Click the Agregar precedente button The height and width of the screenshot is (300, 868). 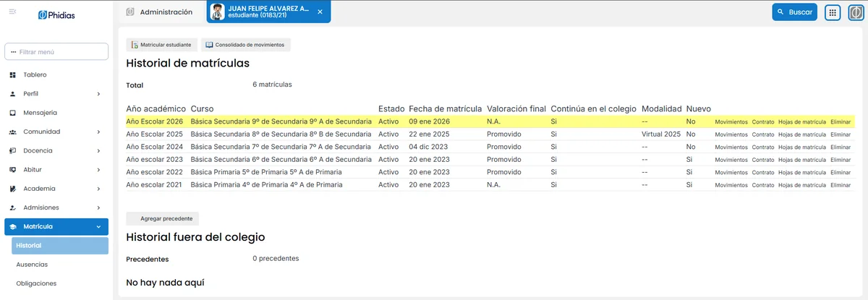click(x=163, y=218)
